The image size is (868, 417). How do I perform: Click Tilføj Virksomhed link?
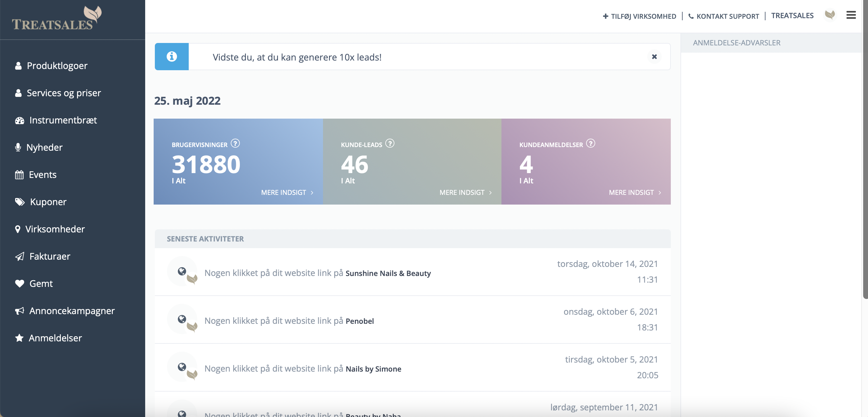(x=639, y=16)
